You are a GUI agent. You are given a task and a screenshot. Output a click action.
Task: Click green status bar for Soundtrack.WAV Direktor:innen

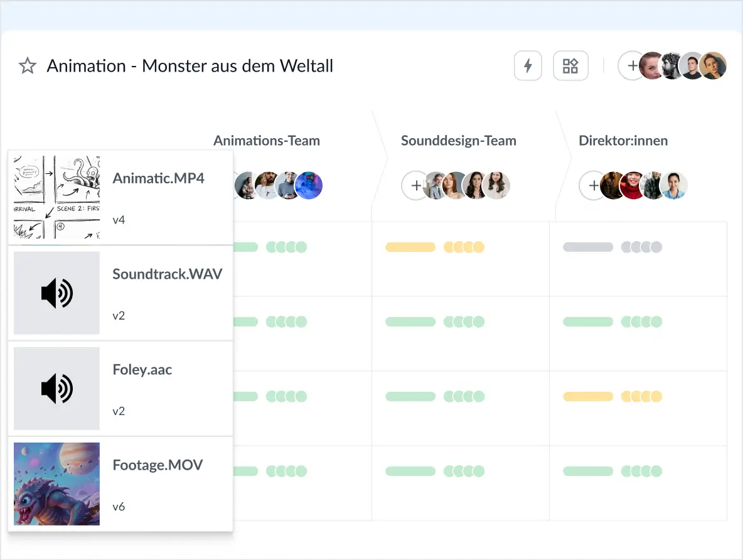(588, 322)
